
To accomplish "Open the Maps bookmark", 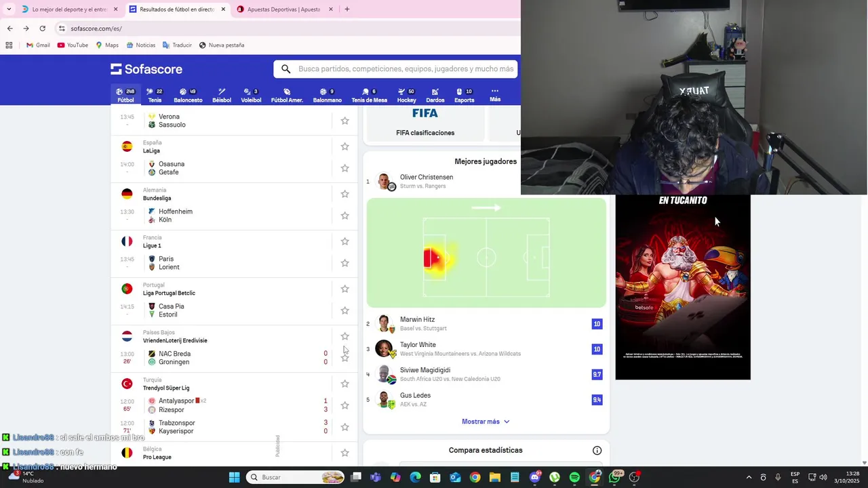I will (x=107, y=45).
